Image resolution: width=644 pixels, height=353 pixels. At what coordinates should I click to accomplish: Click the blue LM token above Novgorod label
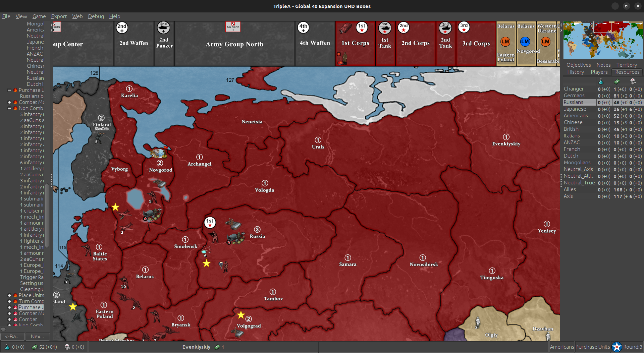pos(525,42)
